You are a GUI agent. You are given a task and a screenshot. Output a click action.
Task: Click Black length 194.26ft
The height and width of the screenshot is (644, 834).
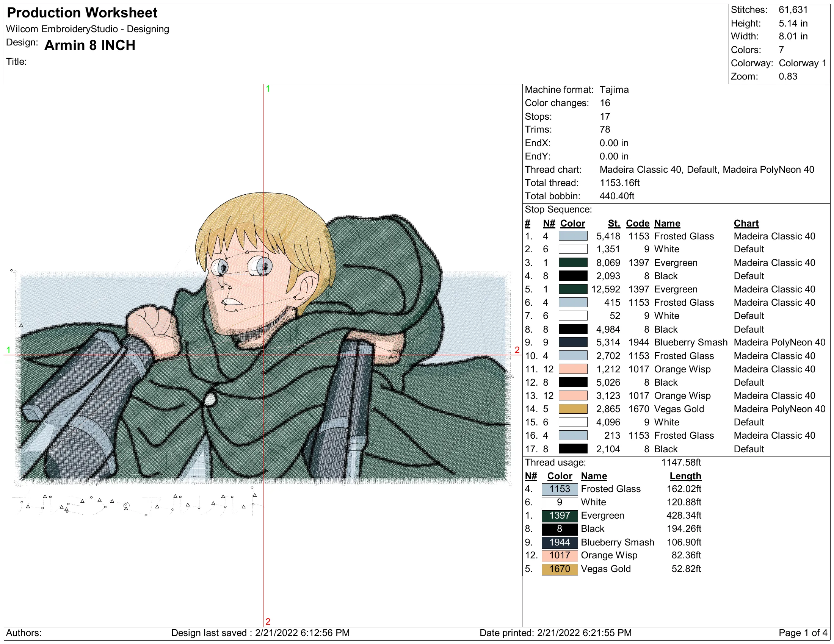coord(684,529)
